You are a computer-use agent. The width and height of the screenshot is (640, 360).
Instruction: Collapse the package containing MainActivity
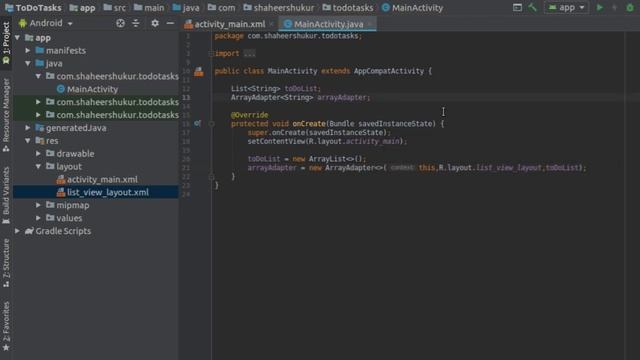click(38, 76)
